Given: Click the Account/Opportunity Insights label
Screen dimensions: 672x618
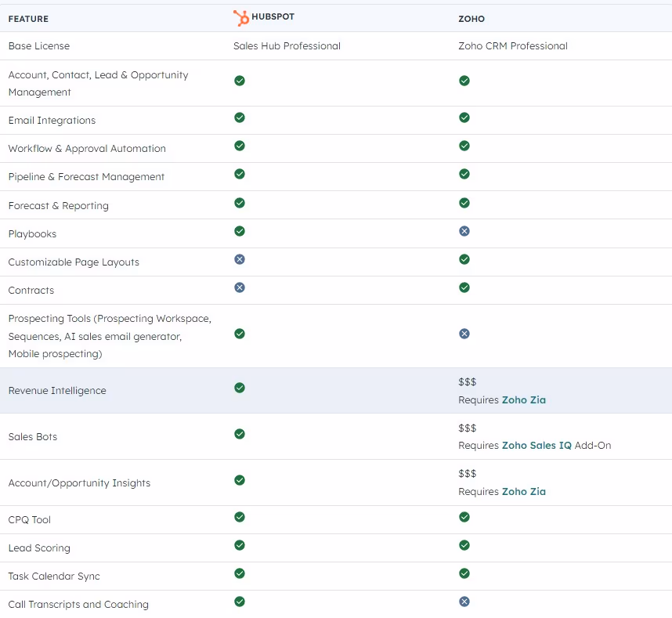Looking at the screenshot, I should click(x=79, y=483).
